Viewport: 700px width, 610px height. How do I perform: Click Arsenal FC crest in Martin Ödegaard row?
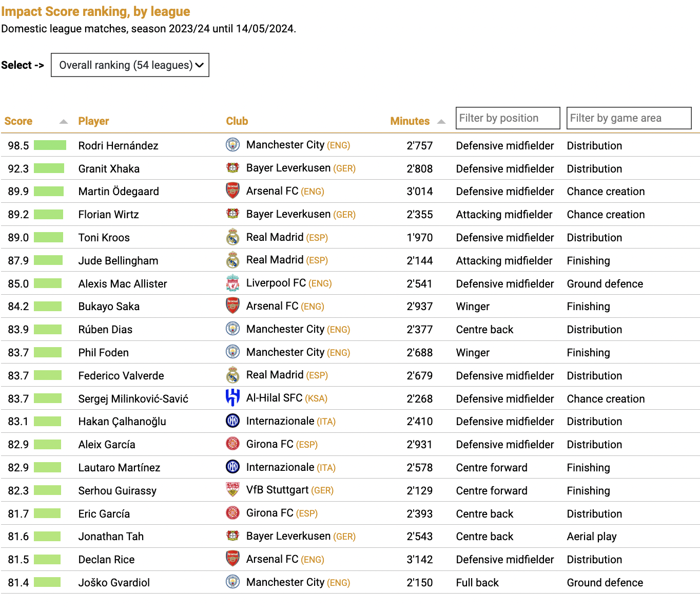coord(233,191)
